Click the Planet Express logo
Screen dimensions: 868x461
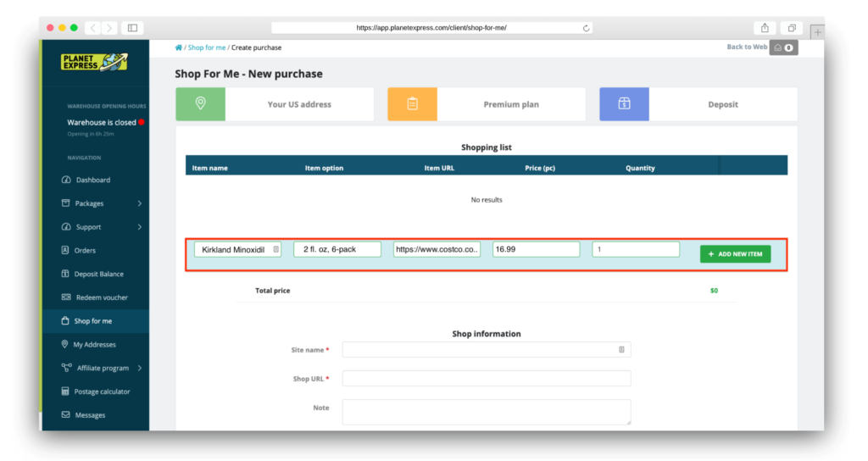95,62
